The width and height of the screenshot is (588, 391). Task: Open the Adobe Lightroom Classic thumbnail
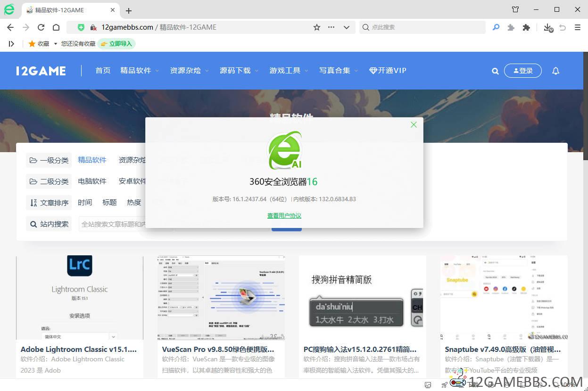[80, 297]
